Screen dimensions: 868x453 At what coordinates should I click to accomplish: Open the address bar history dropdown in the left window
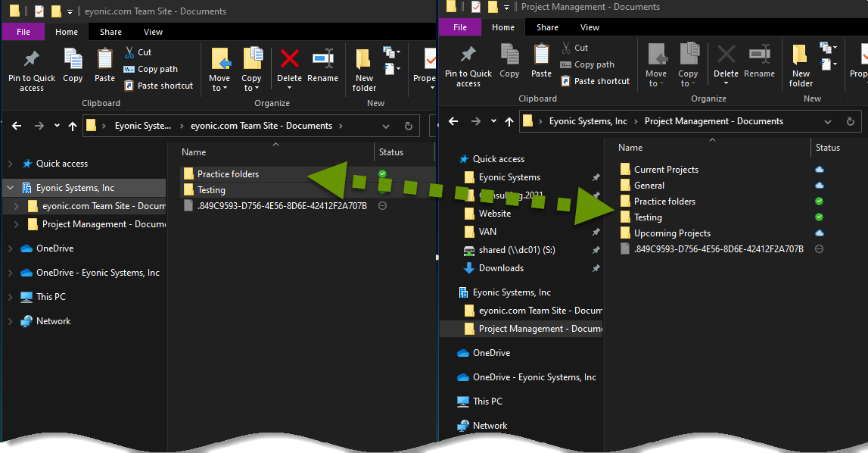(x=385, y=126)
